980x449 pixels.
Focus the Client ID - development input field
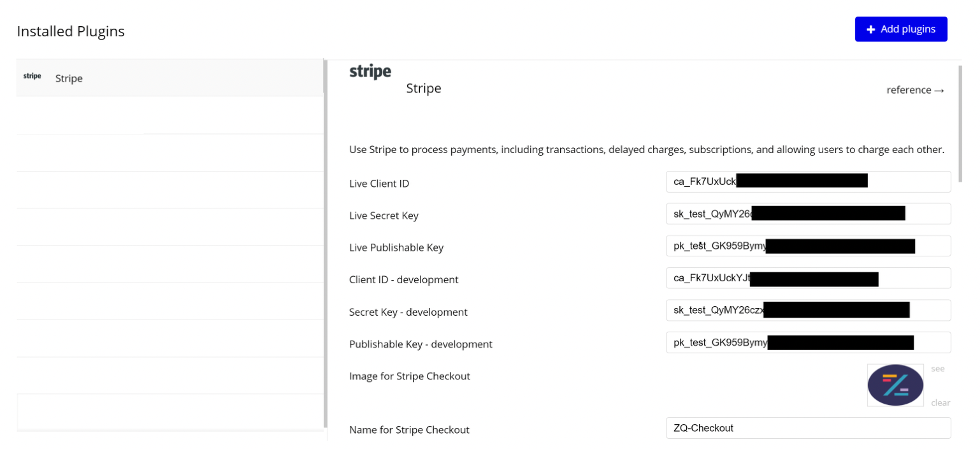pos(808,278)
